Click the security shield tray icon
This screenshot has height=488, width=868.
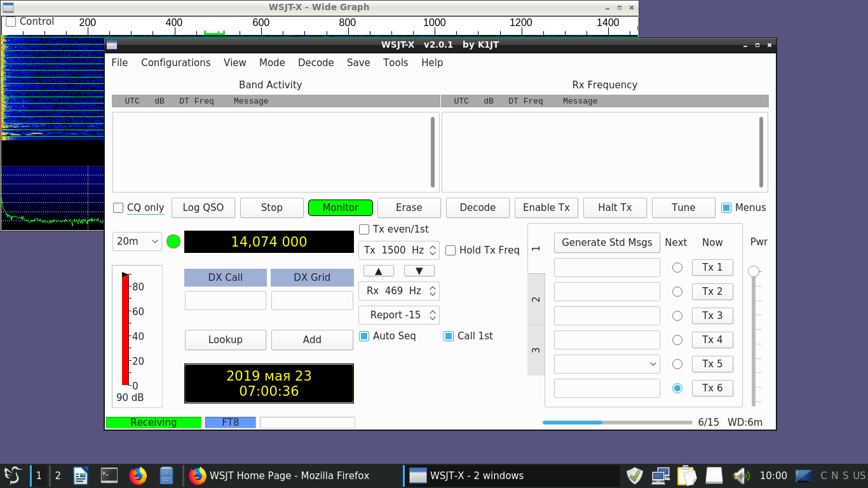(635, 475)
